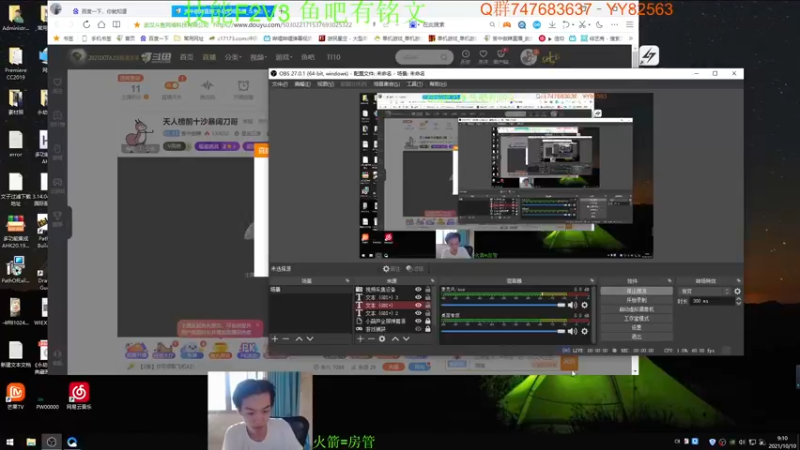The width and height of the screenshot is (800, 450).
Task: Open OBS 编辑 (Edit) menu
Action: coord(303,84)
